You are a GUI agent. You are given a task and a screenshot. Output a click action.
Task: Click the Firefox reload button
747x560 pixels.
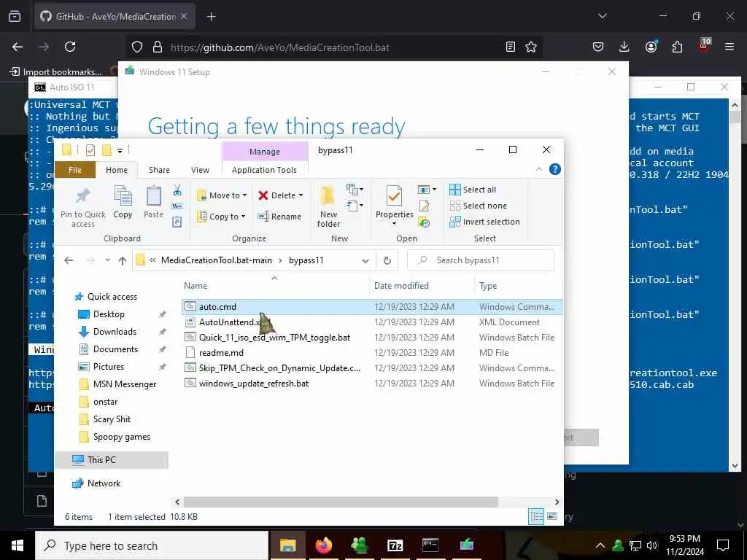click(x=70, y=47)
